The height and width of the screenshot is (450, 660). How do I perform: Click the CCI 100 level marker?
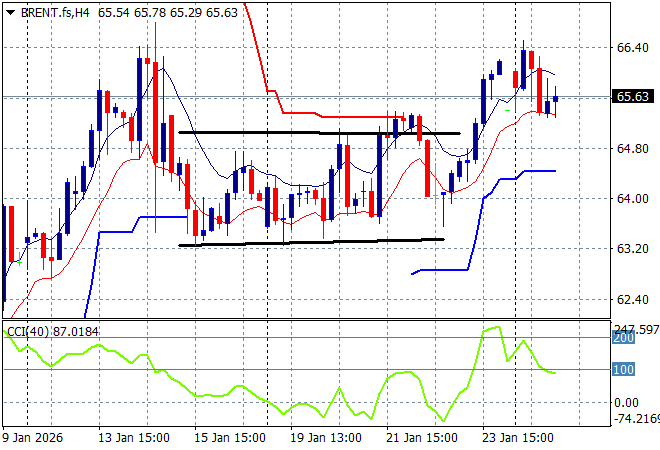click(622, 370)
